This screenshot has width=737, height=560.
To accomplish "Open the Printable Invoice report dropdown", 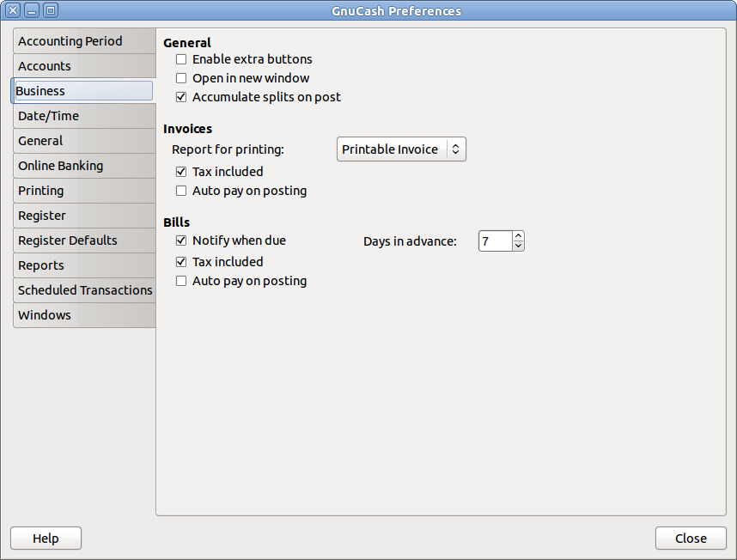I will [401, 149].
